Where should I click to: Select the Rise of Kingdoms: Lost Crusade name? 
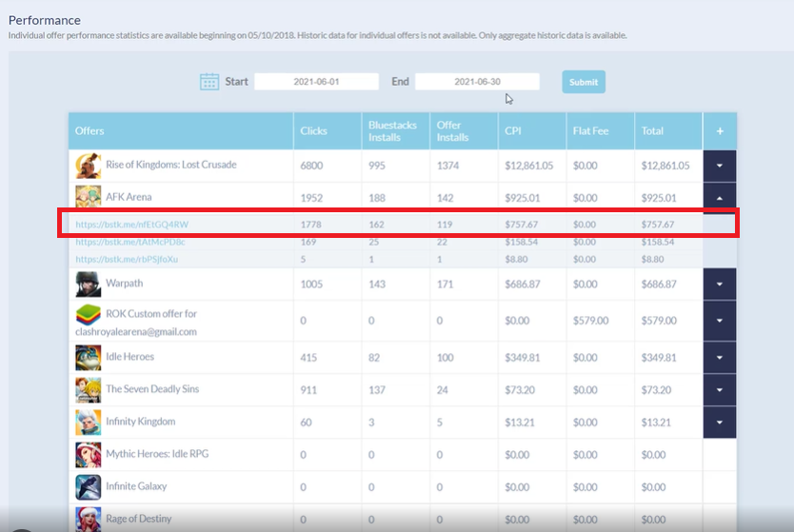[171, 165]
